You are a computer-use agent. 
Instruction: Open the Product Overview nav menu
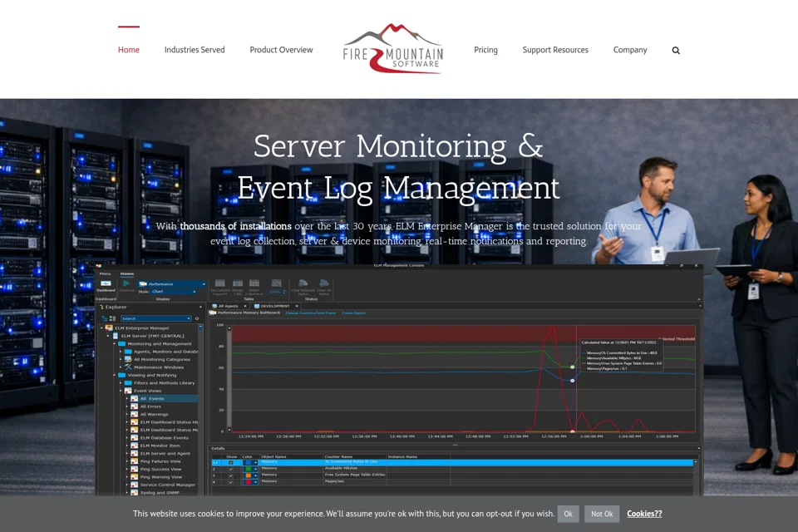pos(282,50)
